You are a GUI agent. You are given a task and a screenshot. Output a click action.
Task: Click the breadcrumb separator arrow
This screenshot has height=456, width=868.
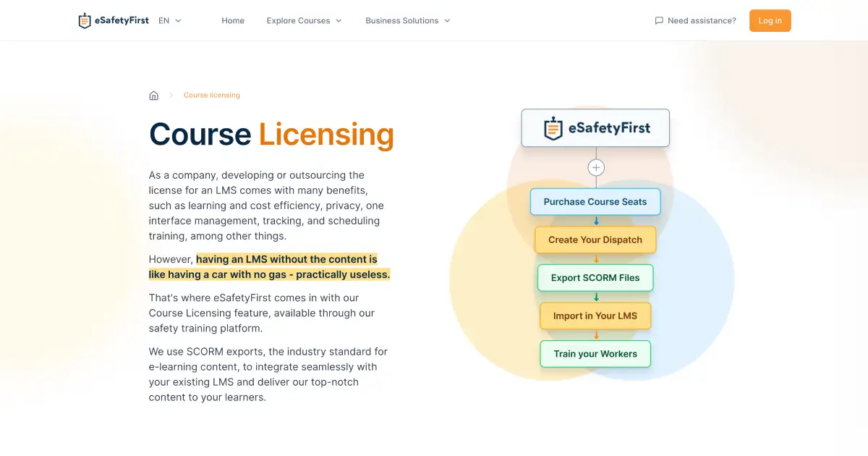(171, 95)
